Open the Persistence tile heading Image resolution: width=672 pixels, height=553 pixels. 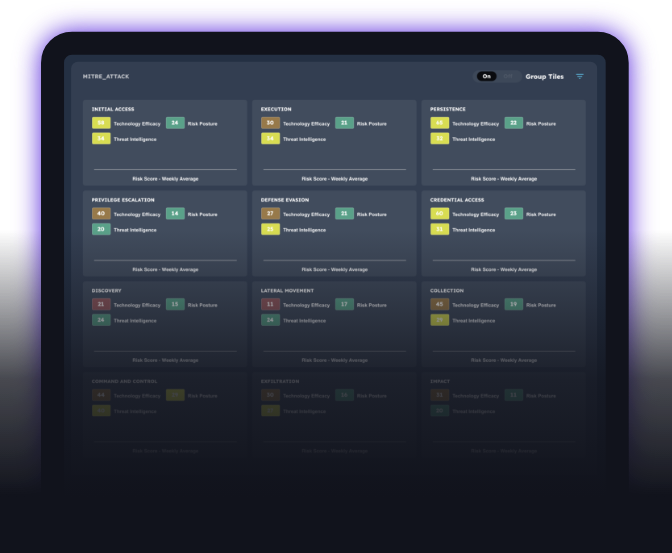[447, 109]
